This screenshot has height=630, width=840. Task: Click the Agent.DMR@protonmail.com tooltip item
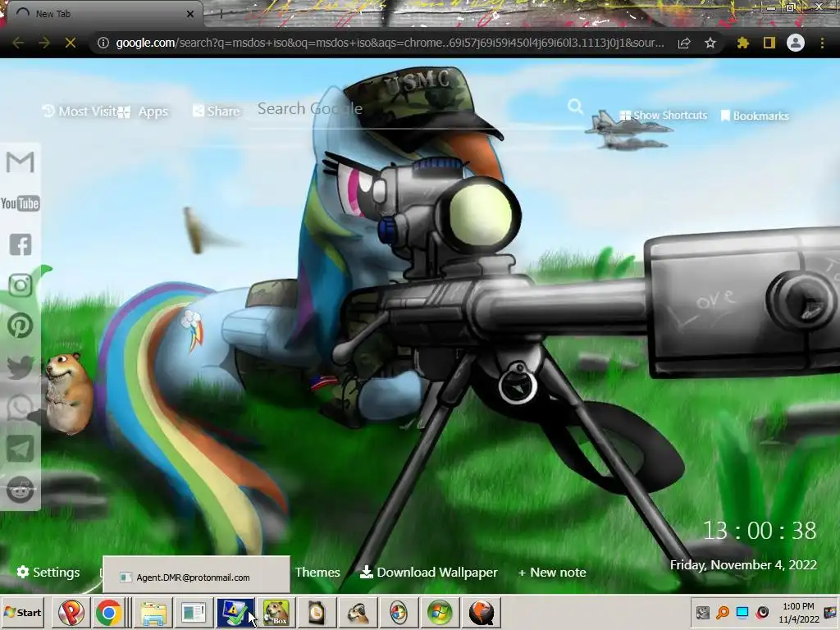point(196,577)
